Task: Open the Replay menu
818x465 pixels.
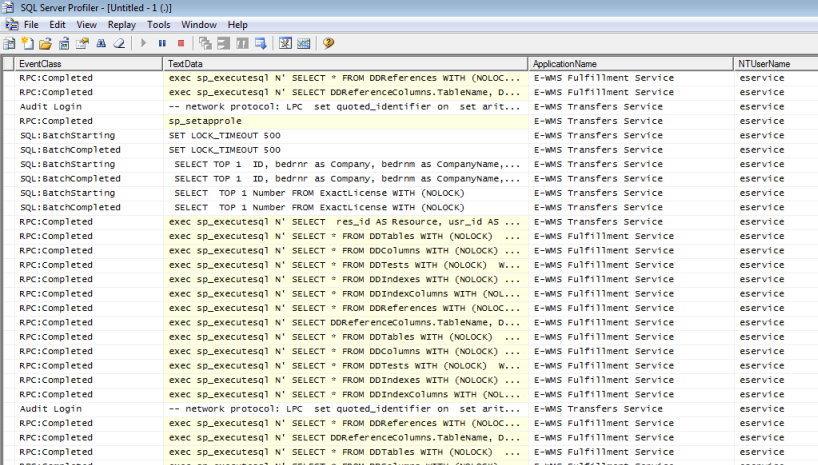Action: pos(122,25)
